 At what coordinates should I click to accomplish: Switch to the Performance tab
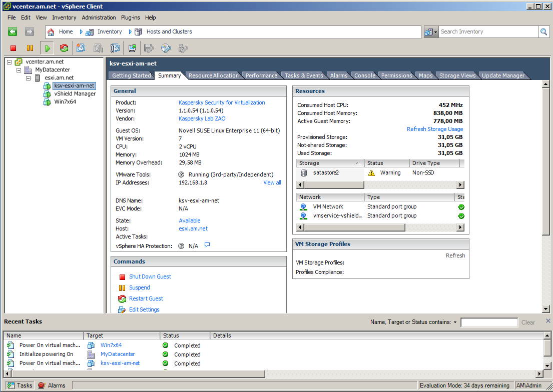pyautogui.click(x=261, y=75)
